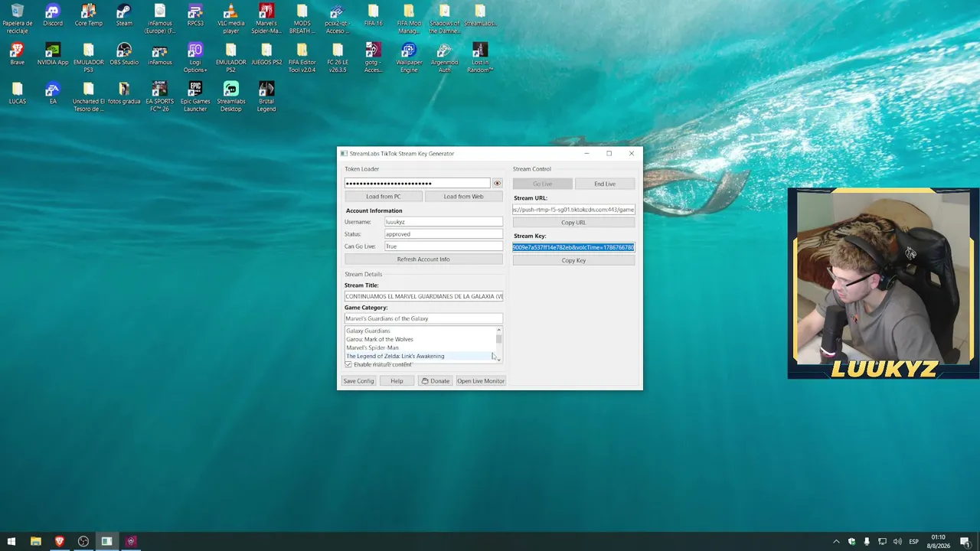Click the Username field showing luuukyz
Viewport: 980px width, 551px height.
coord(443,222)
